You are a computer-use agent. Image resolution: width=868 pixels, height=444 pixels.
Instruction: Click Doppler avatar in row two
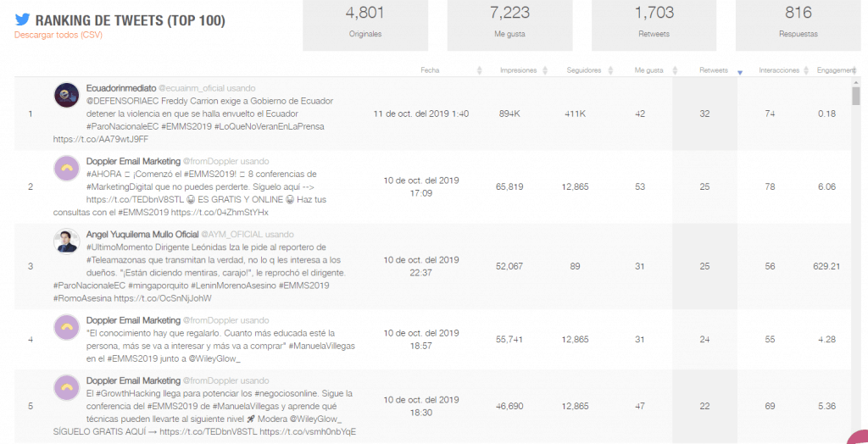pos(66,169)
